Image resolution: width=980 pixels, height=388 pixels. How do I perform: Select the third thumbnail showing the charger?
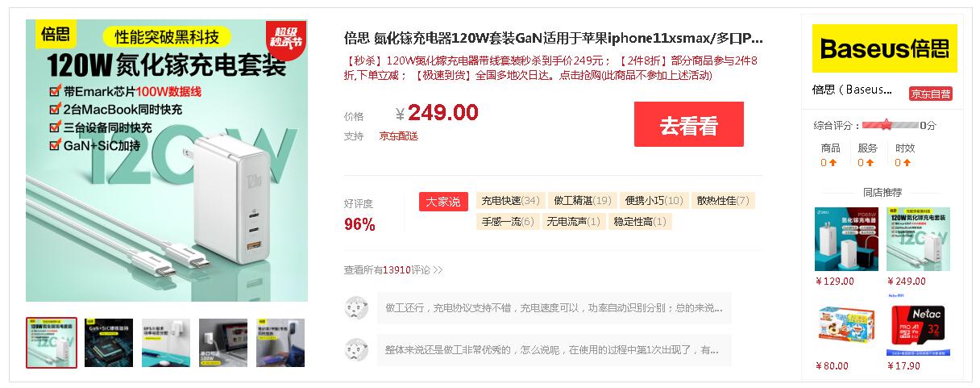pos(166,343)
